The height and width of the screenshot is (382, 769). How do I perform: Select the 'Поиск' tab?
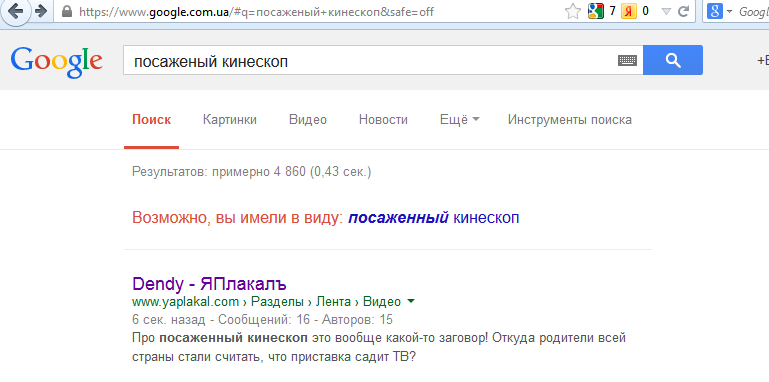point(152,120)
